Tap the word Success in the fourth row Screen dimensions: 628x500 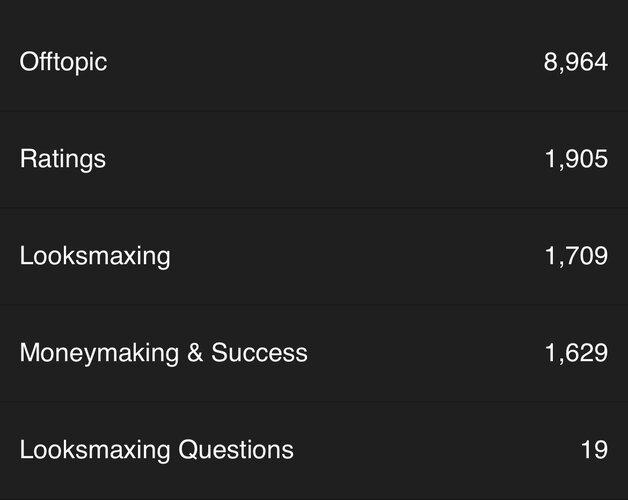(259, 353)
